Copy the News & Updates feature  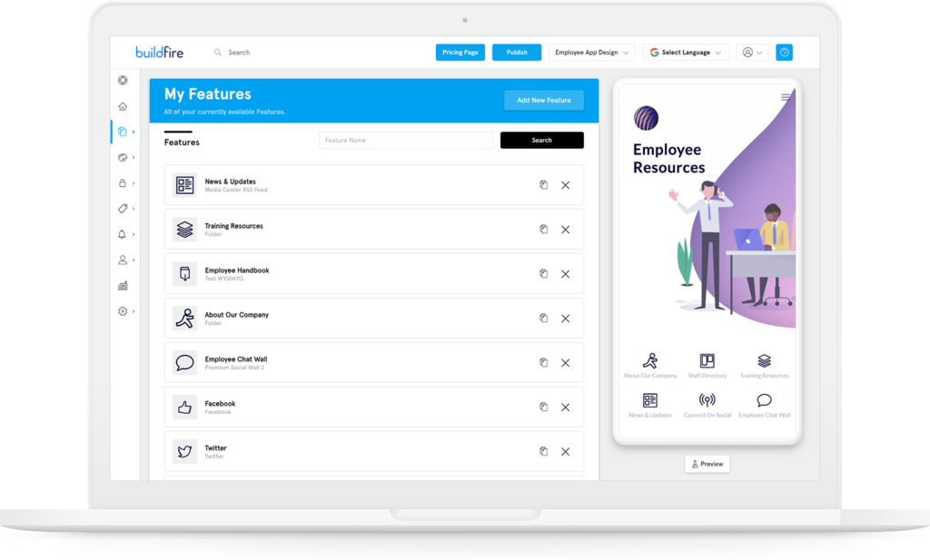click(x=544, y=184)
